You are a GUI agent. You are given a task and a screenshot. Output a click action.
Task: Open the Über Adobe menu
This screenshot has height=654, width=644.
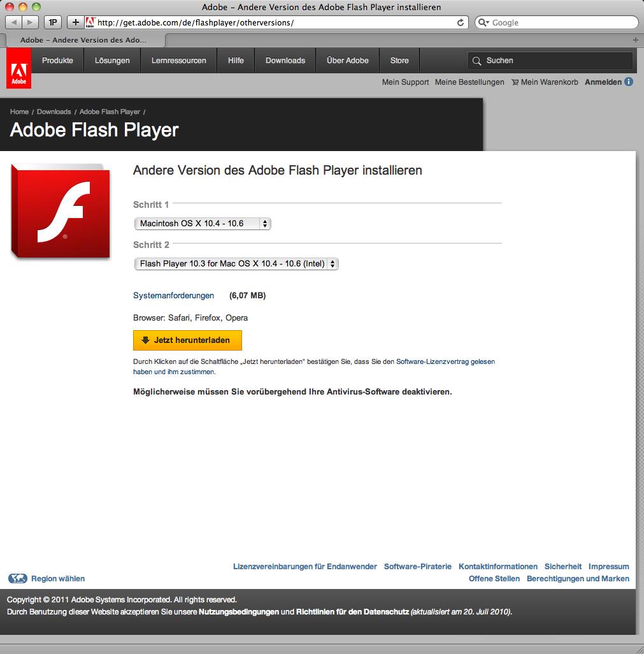(x=348, y=61)
